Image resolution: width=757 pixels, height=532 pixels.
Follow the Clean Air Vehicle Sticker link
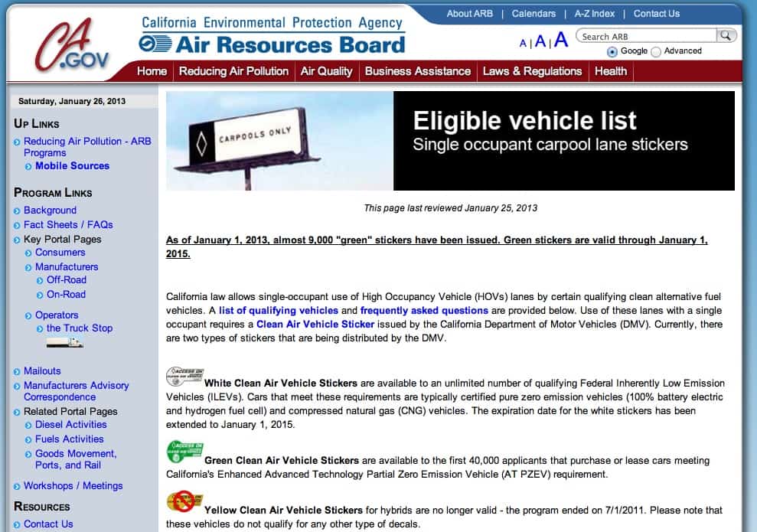coord(315,325)
